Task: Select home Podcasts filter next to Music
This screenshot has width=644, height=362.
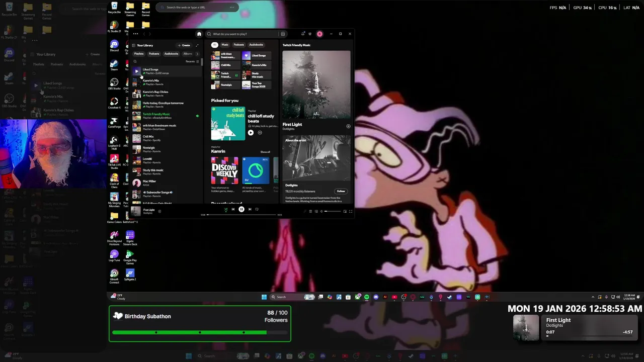Action: click(238, 45)
